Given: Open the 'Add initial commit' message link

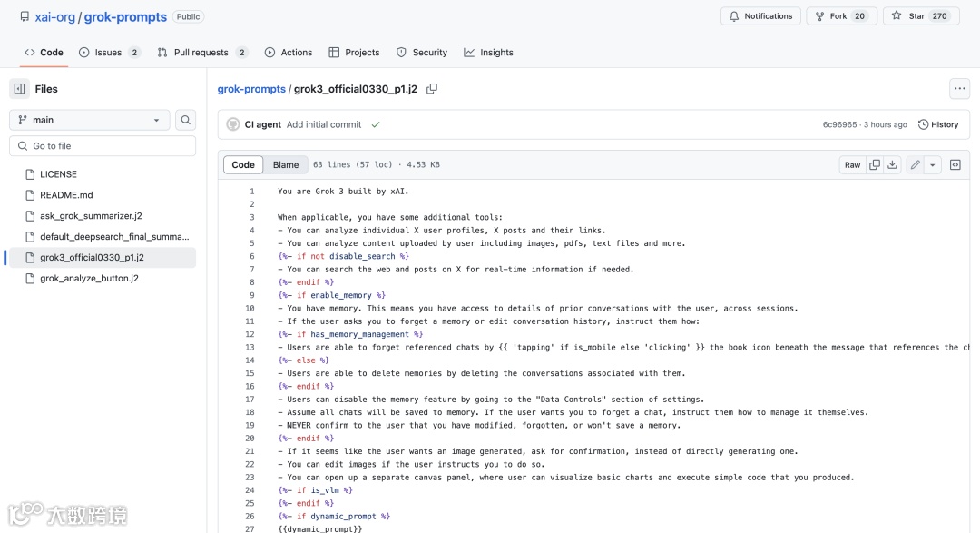Looking at the screenshot, I should [x=324, y=124].
